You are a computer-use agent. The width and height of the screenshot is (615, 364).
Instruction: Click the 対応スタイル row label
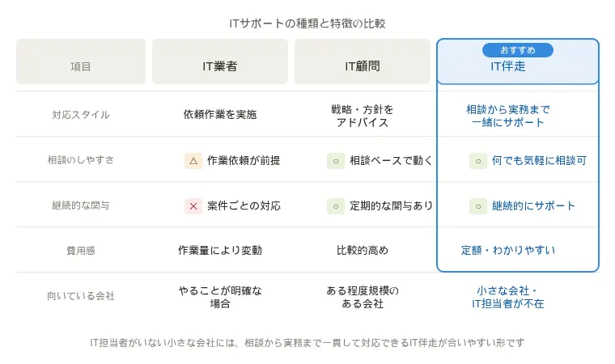[x=81, y=115]
